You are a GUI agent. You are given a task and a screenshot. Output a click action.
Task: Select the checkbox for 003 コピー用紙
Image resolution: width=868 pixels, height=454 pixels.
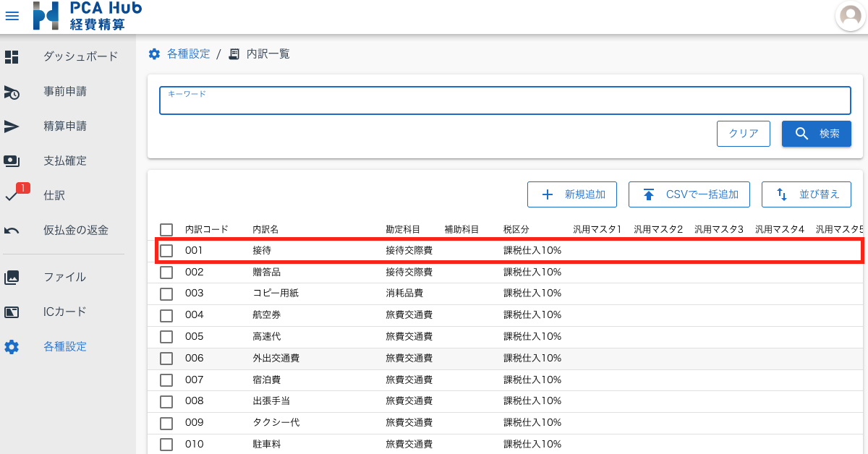[x=166, y=294]
